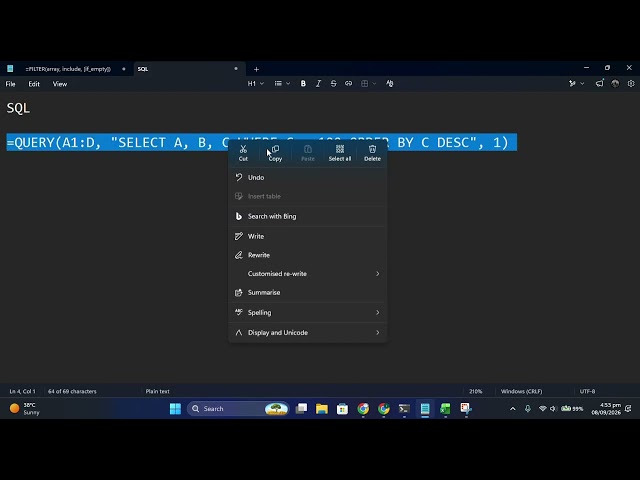This screenshot has height=480, width=640.
Task: Toggle italic formatting
Action: pos(318,84)
